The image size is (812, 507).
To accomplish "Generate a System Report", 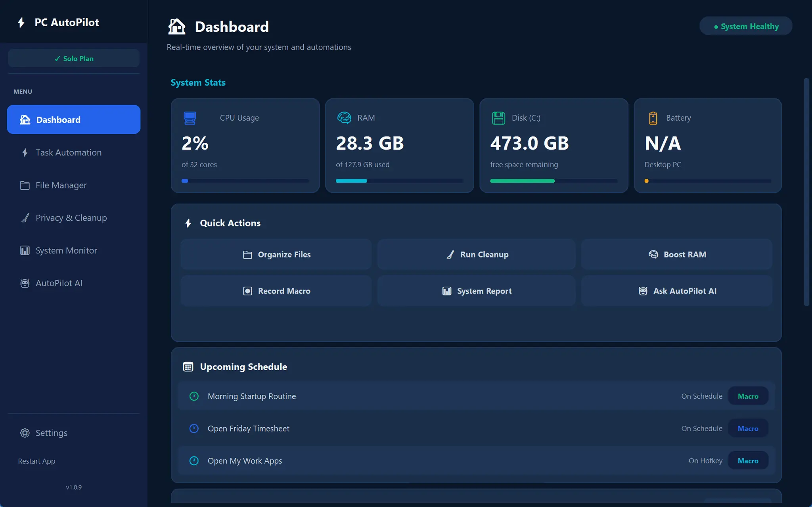I will coord(476,291).
